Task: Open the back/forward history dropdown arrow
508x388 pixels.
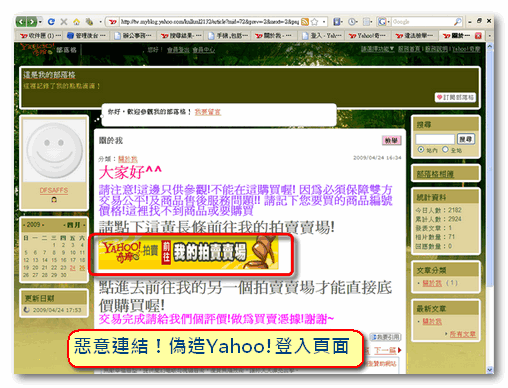Action: pyautogui.click(x=40, y=22)
